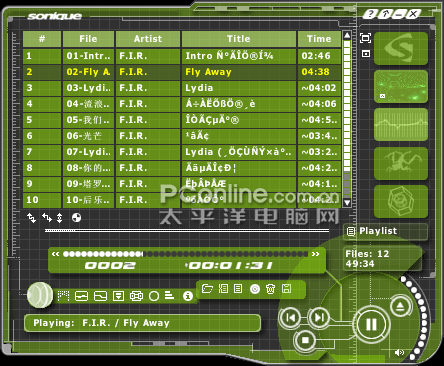Screen dimensions: 444x366
Task: Click the small window icon under the frame icon
Action: point(366,53)
